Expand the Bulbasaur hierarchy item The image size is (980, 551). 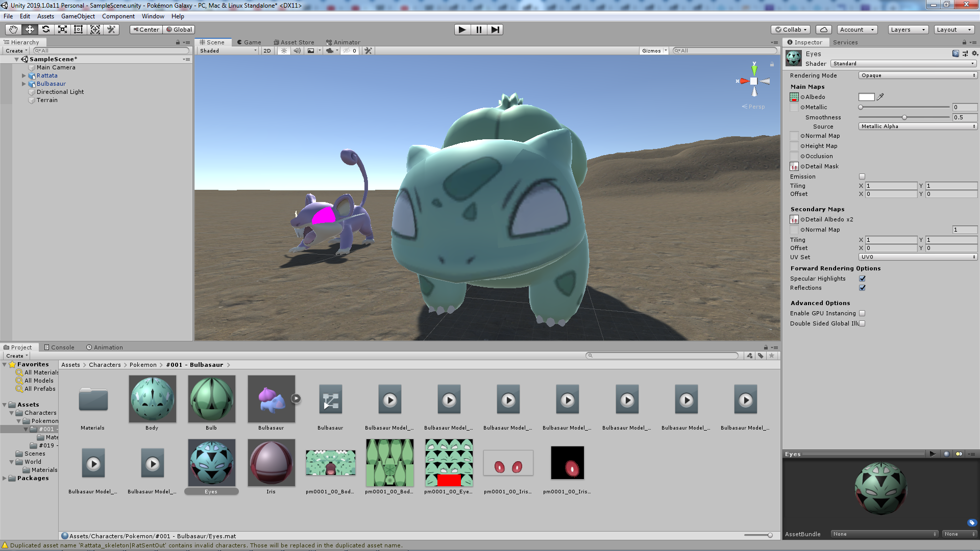23,84
